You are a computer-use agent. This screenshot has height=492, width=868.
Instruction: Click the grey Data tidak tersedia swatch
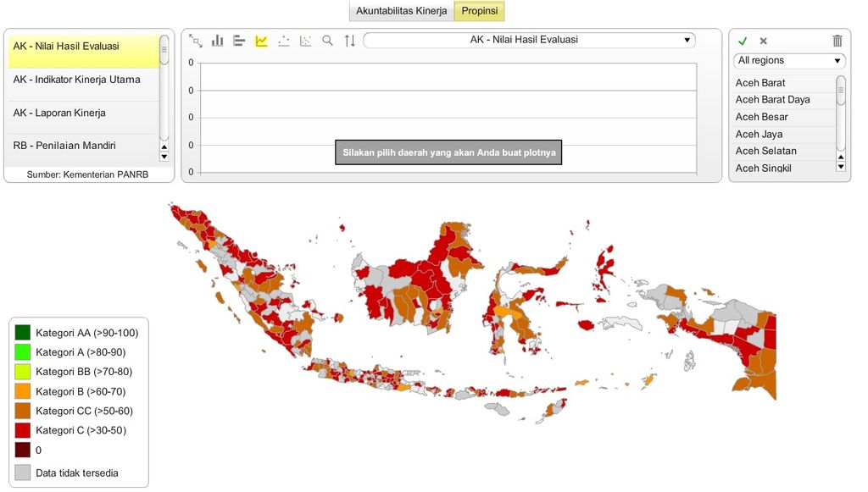23,473
